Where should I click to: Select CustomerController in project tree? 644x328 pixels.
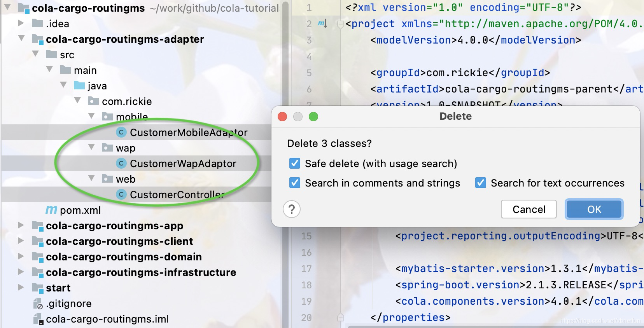177,195
